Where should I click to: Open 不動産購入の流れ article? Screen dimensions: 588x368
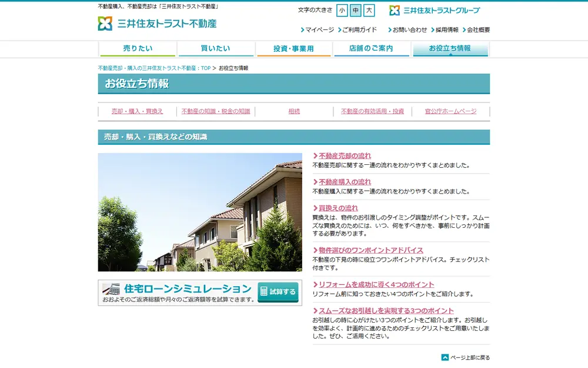point(345,182)
